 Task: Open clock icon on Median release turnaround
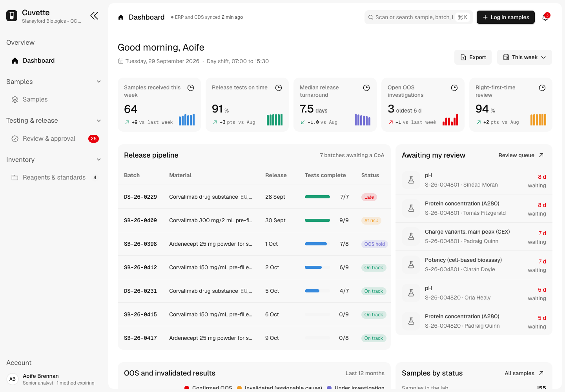[366, 88]
